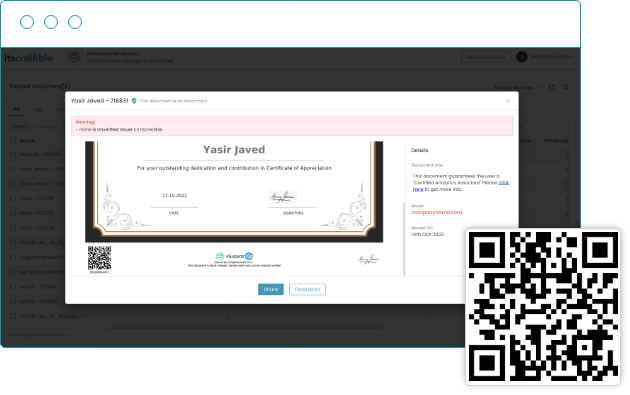Click the itscredible logo
The height and width of the screenshot is (395, 630).
point(29,57)
